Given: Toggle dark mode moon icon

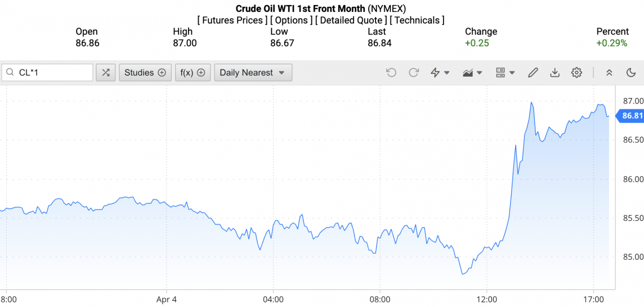Looking at the screenshot, I should tap(631, 73).
